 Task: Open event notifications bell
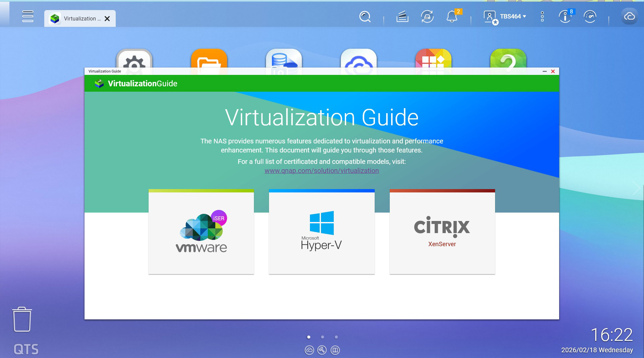[x=452, y=16]
